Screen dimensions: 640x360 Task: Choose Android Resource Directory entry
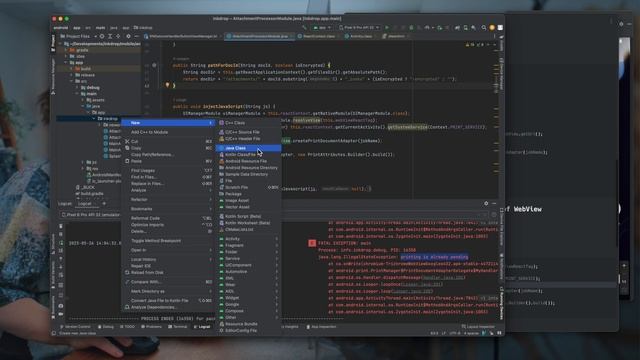(x=248, y=168)
